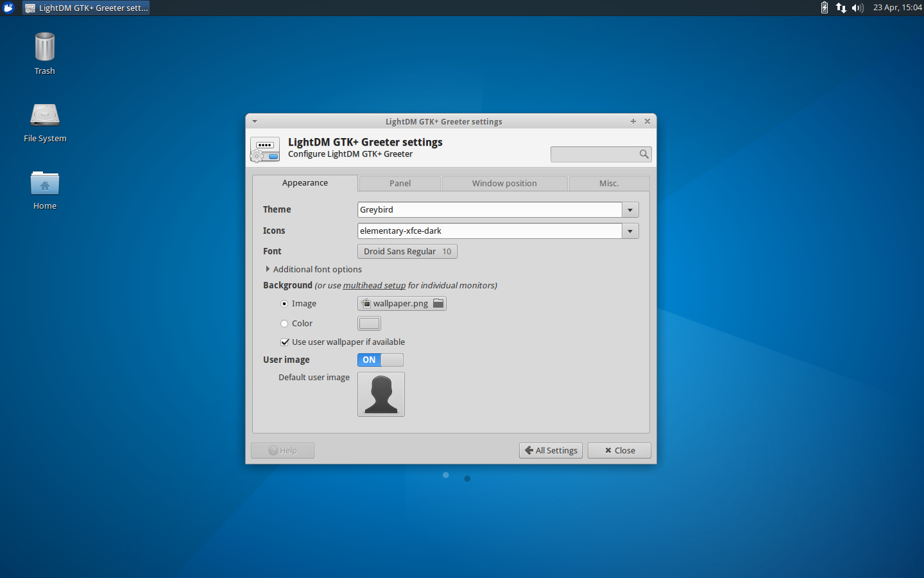Click the LightDM greeter settings application icon
The image size is (924, 578).
coord(264,149)
